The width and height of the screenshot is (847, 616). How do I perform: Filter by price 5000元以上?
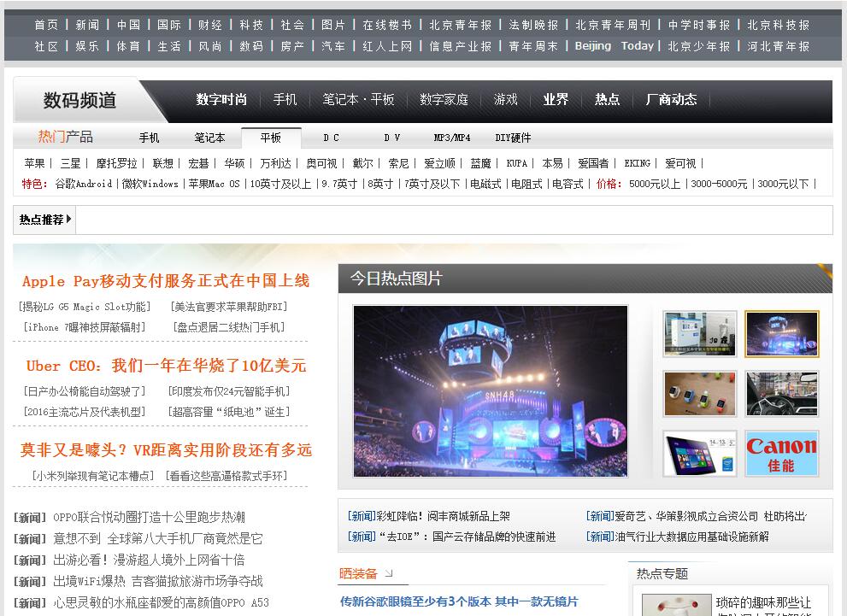click(654, 184)
